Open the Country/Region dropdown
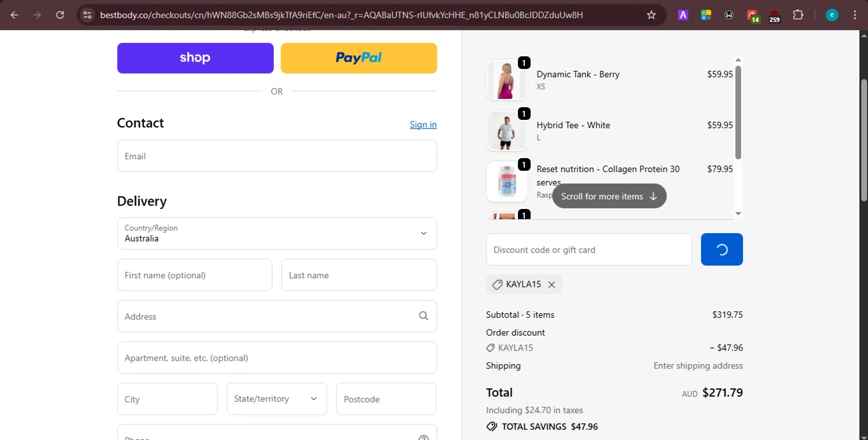Image resolution: width=868 pixels, height=440 pixels. point(277,233)
